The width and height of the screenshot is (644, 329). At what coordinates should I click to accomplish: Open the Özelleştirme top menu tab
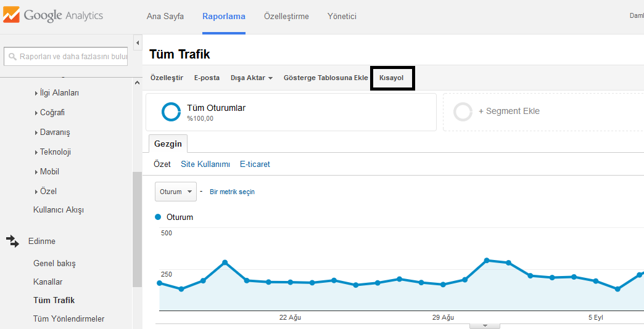click(286, 17)
